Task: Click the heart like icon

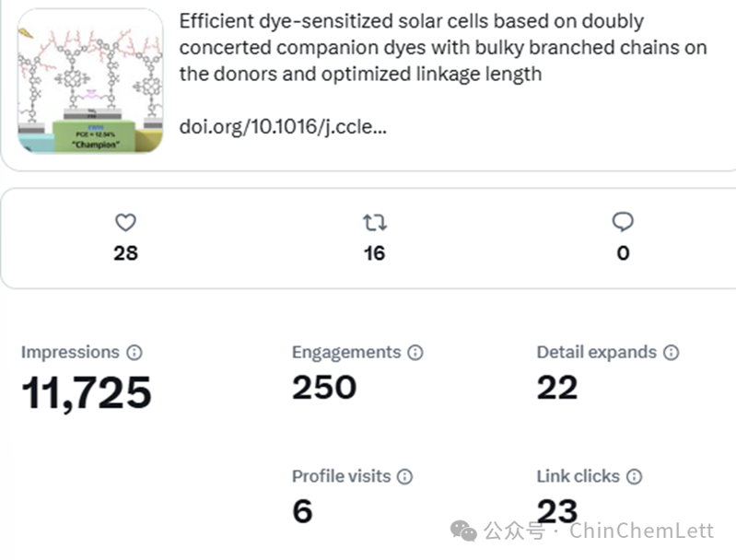Action: pyautogui.click(x=125, y=222)
